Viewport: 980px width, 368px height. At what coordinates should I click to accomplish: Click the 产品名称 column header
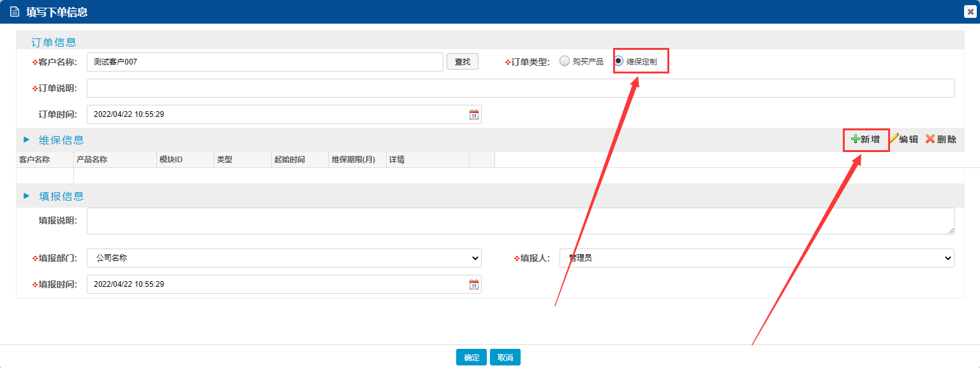point(92,160)
